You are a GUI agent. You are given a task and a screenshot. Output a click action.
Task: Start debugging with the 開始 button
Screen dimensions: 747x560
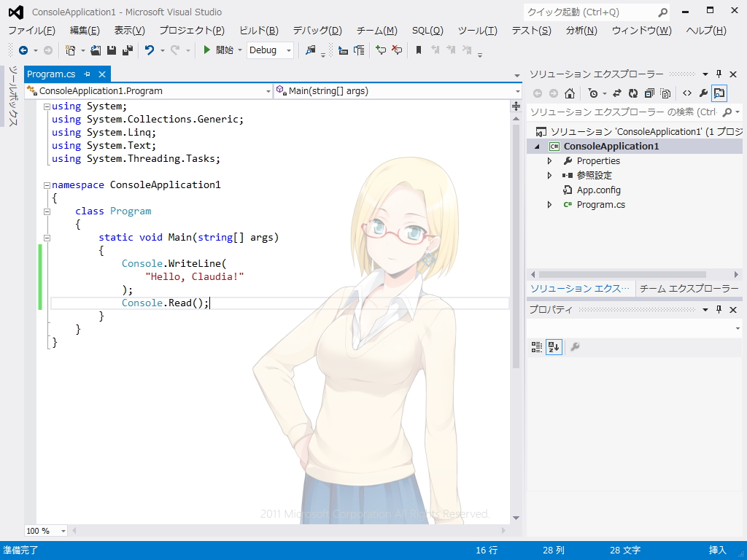click(x=218, y=50)
